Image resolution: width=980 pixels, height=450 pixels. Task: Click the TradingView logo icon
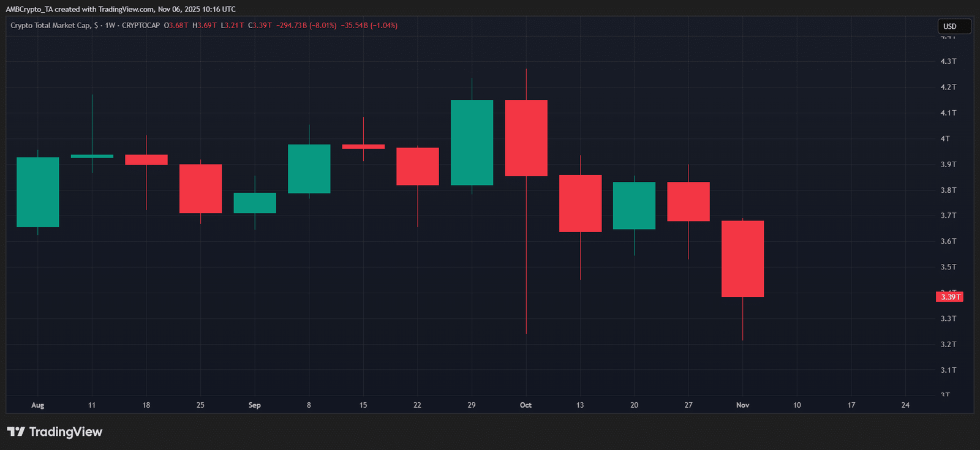16,432
